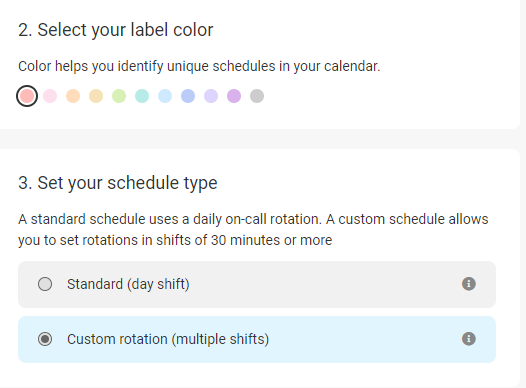Click the 'Select your label color' heading
This screenshot has height=388, width=526.
tap(115, 30)
